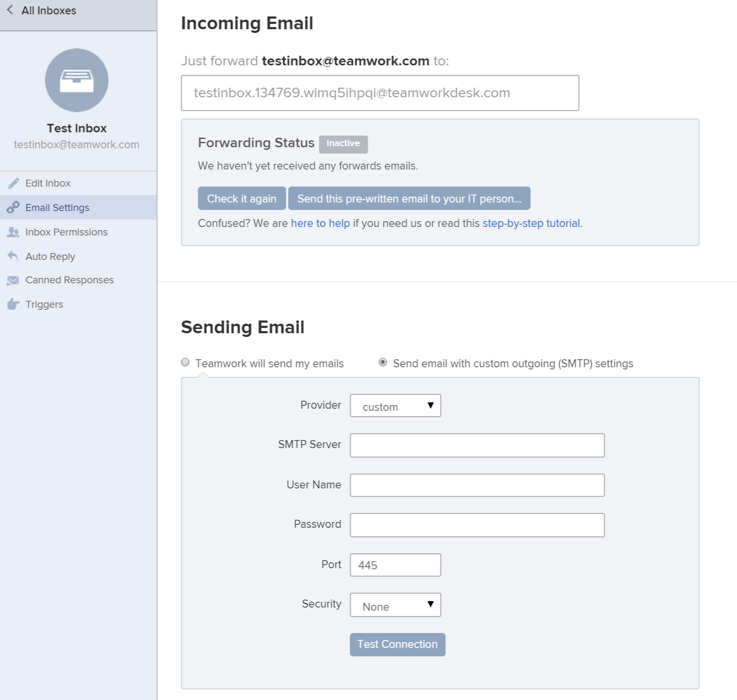The width and height of the screenshot is (737, 700).
Task: Click the back chevron beside All Inboxes
Action: point(10,10)
